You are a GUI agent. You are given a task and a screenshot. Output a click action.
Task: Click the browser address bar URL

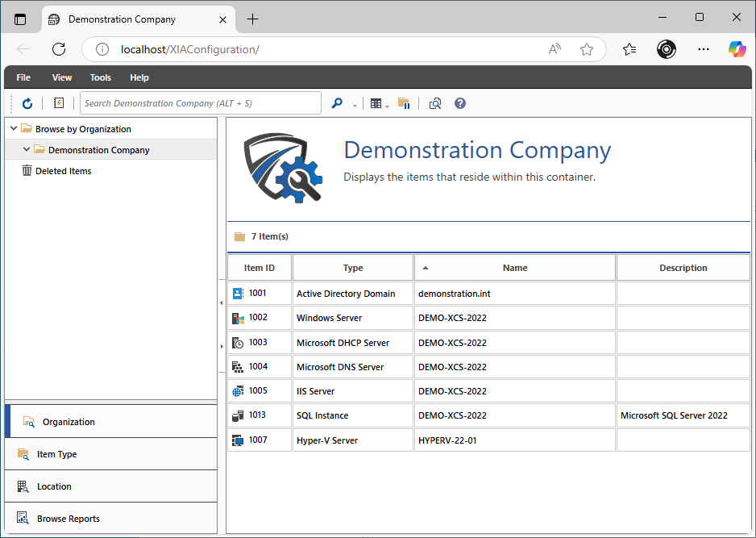tap(190, 49)
